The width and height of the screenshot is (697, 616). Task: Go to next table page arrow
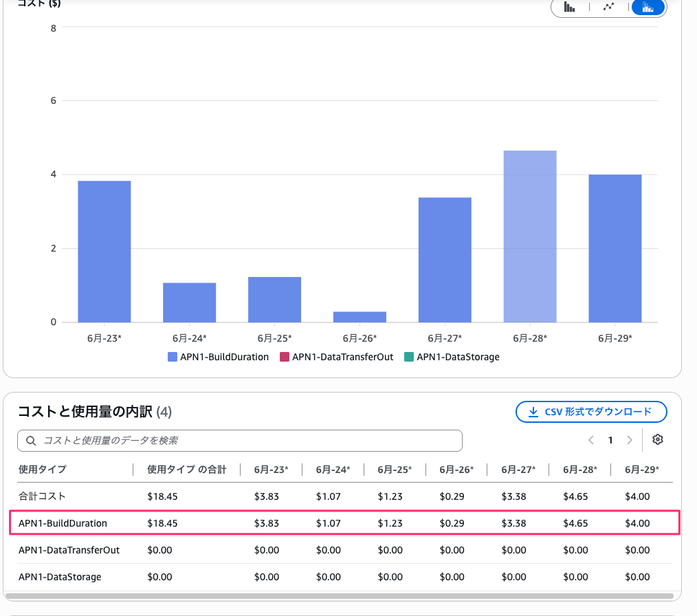pos(630,440)
